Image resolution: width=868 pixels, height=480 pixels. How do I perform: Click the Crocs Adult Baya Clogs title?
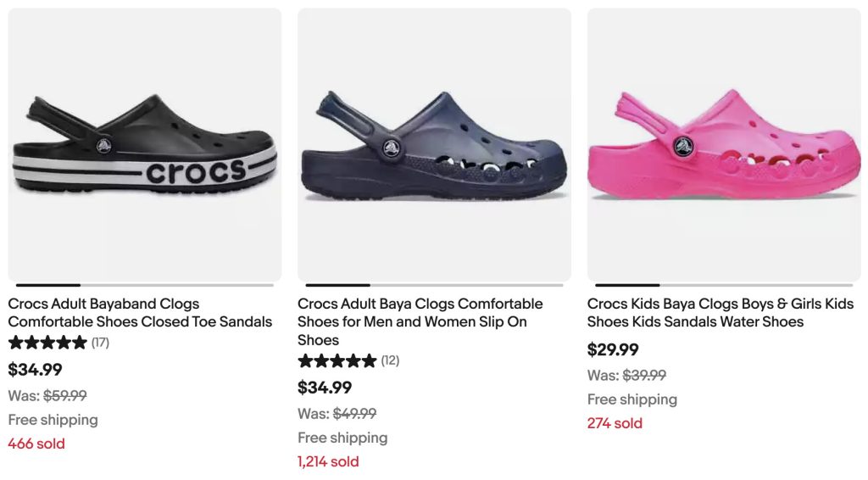420,321
